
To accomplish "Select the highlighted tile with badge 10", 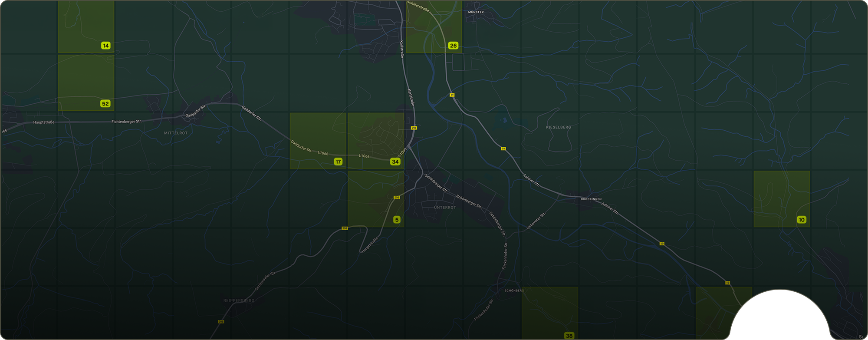I will tap(782, 199).
